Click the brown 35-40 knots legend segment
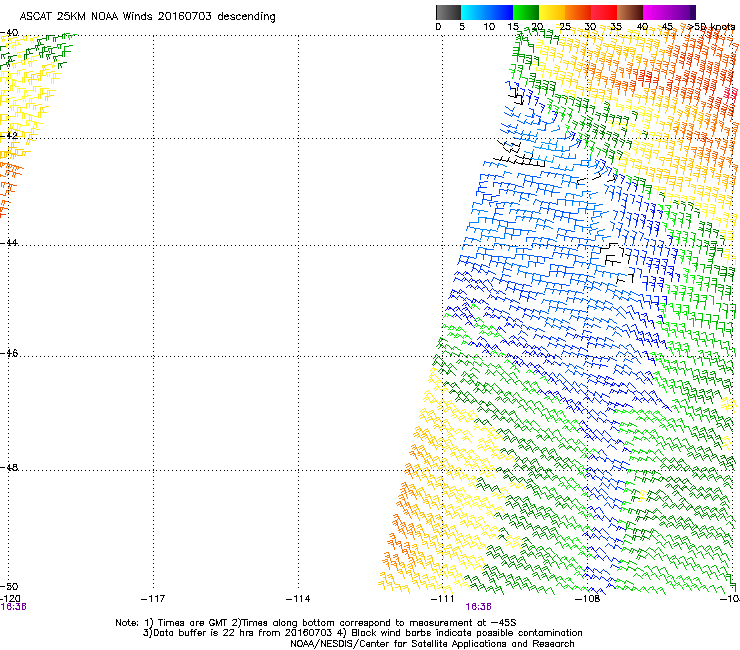740x650 pixels. 630,12
